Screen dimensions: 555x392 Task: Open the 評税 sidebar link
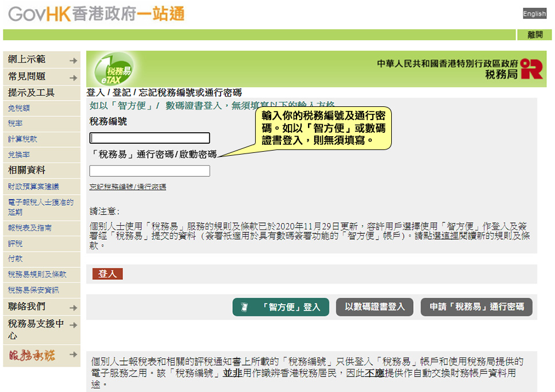coord(15,243)
